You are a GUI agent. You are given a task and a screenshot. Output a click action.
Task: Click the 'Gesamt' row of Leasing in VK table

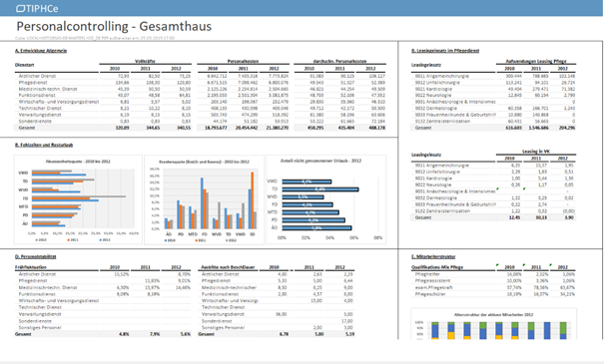(x=493, y=217)
